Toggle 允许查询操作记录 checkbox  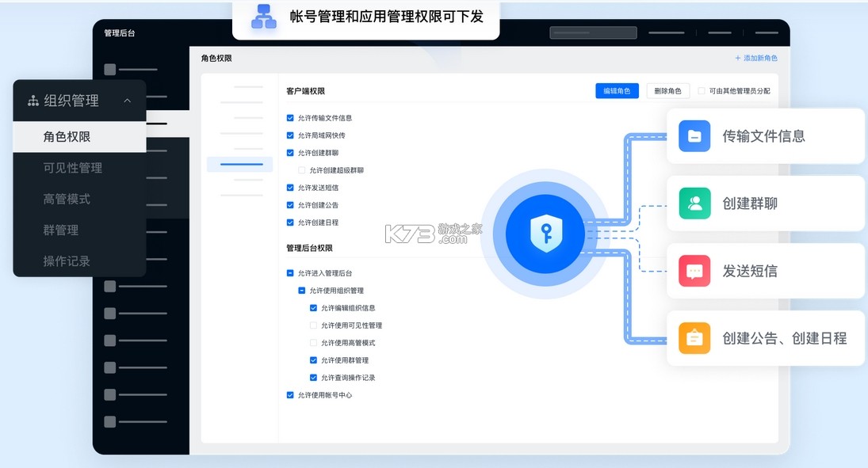pos(313,377)
